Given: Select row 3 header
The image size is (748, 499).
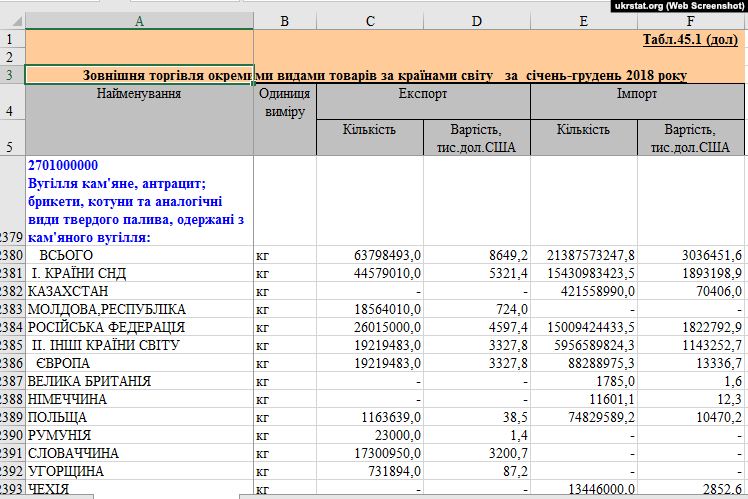Looking at the screenshot, I should coord(12,75).
